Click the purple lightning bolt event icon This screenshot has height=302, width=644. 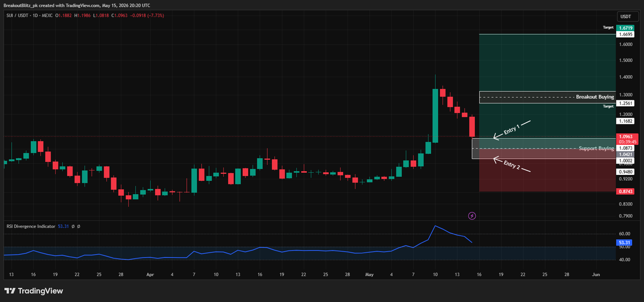point(472,216)
